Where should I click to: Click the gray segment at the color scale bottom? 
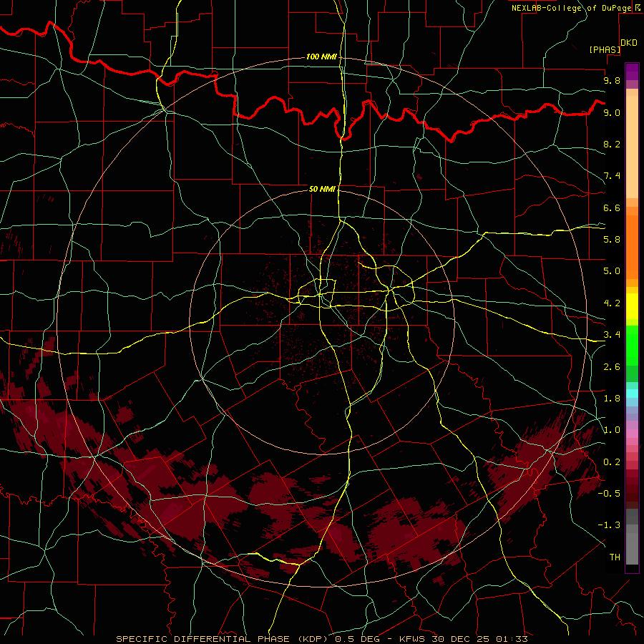tap(632, 549)
